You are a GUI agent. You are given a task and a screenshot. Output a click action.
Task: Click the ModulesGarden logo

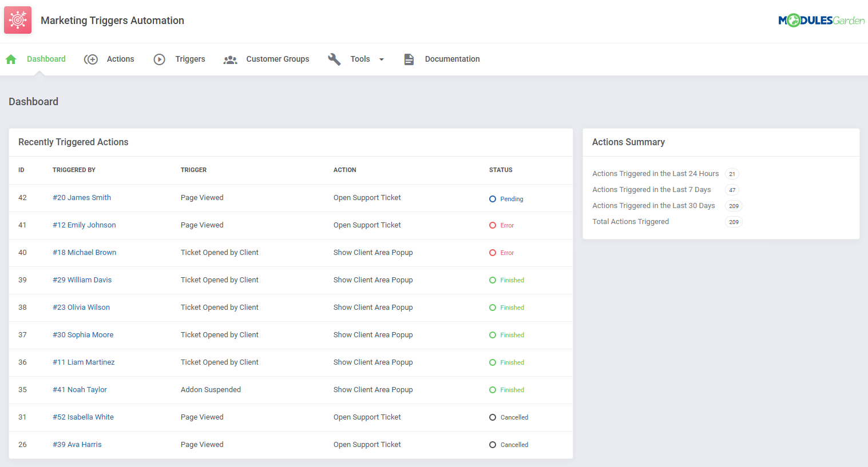(821, 19)
